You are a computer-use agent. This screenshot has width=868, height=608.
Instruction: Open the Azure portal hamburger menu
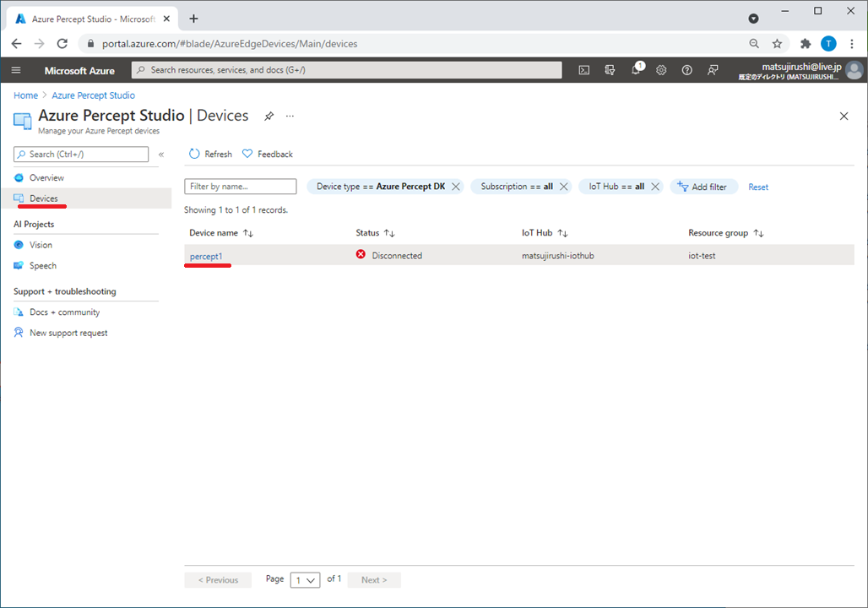(16, 70)
